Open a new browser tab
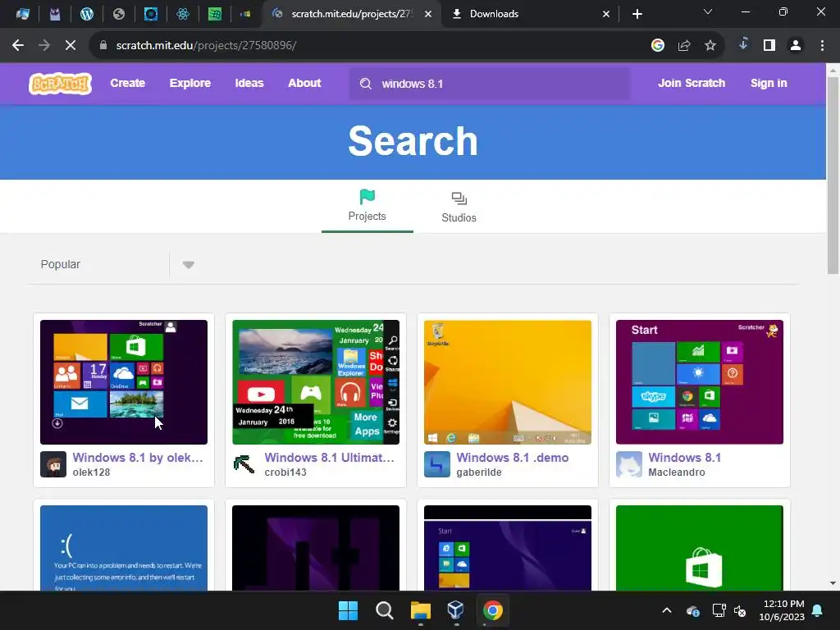This screenshot has width=840, height=630. [637, 14]
